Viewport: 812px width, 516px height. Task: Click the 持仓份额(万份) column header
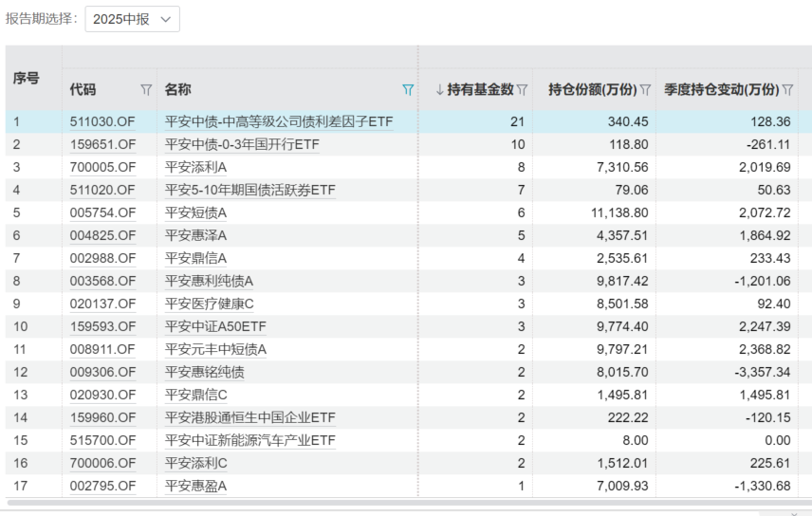click(x=593, y=89)
